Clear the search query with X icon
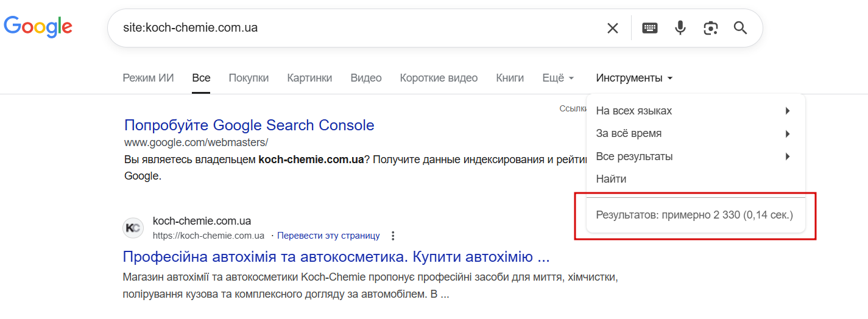The height and width of the screenshot is (319, 868). tap(612, 28)
